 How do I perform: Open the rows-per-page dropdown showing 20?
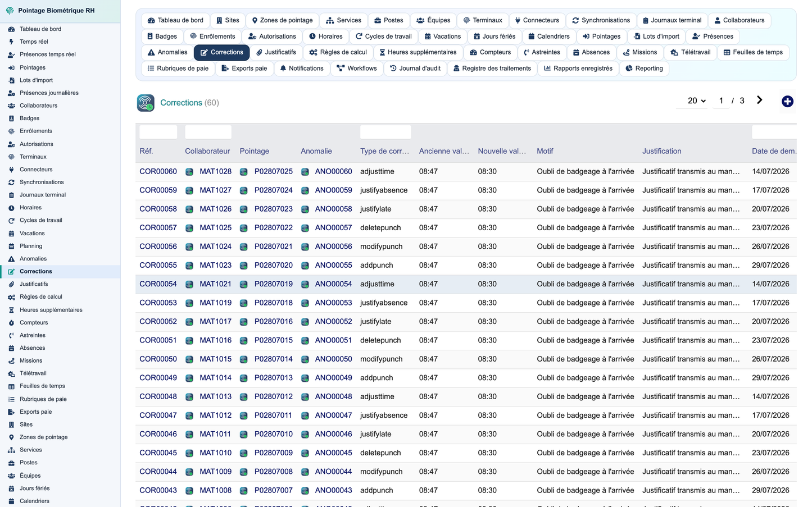[696, 101]
